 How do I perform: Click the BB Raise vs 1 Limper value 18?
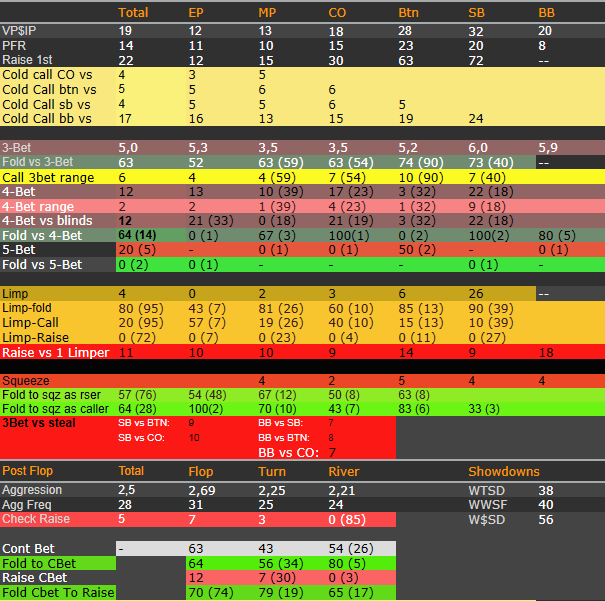(x=546, y=353)
